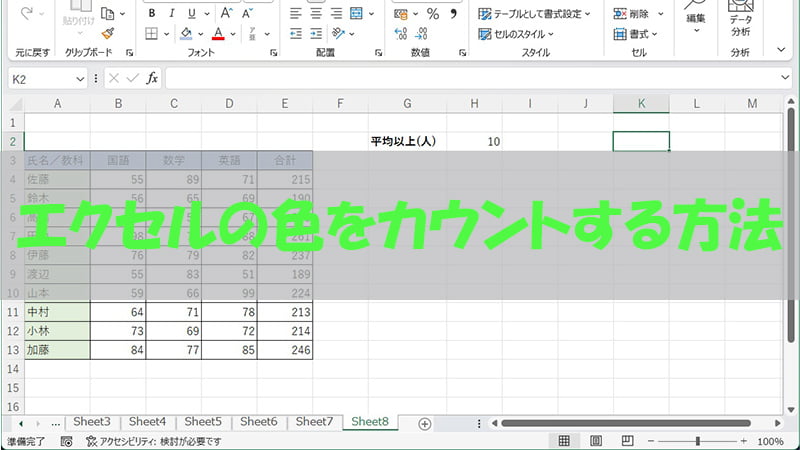This screenshot has height=450, width=800.
Task: Open the データ分析 data analysis tool
Action: [x=740, y=25]
